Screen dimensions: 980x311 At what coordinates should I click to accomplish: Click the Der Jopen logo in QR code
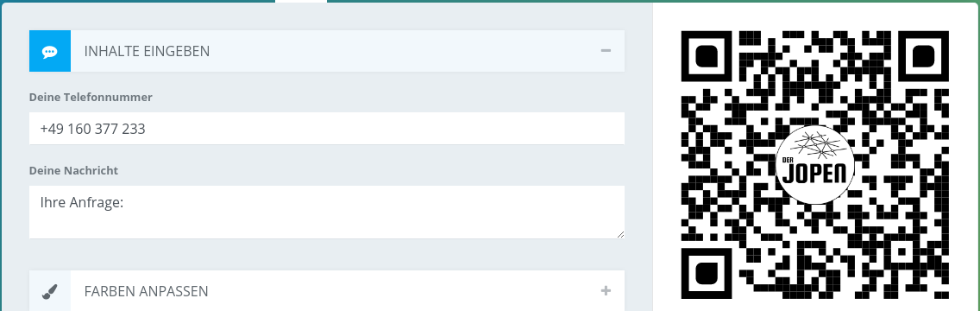tap(815, 165)
